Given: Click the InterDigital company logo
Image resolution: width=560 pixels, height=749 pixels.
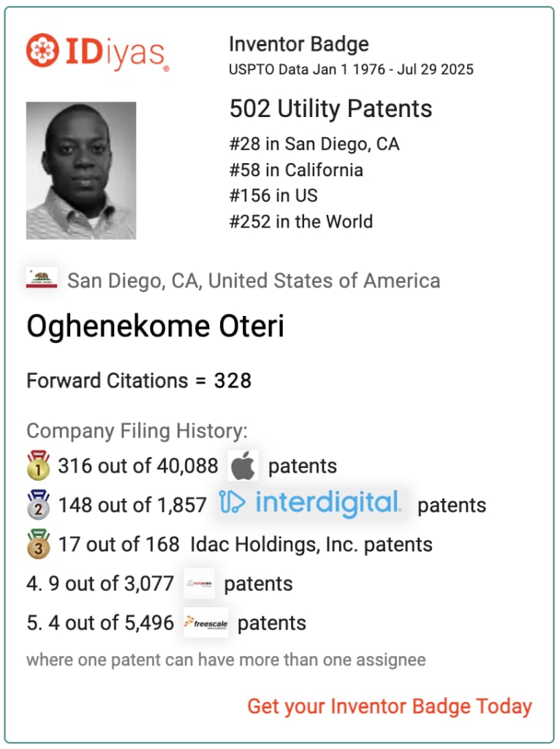Looking at the screenshot, I should 310,504.
